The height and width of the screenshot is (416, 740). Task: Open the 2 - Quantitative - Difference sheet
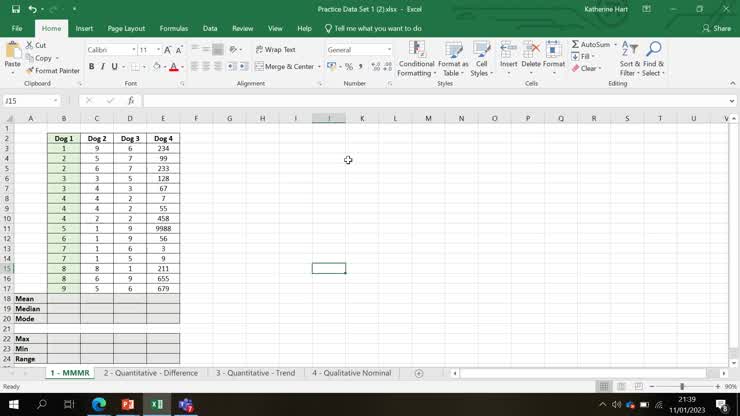pos(151,373)
